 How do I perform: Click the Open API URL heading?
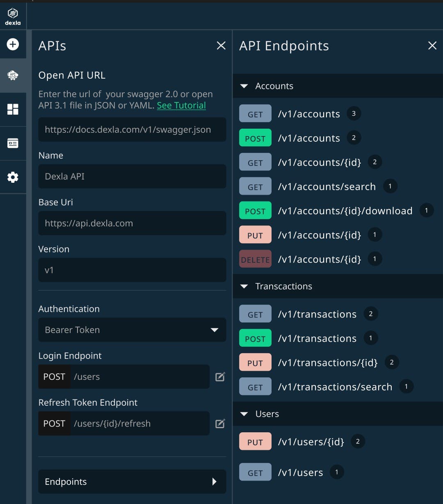point(72,75)
